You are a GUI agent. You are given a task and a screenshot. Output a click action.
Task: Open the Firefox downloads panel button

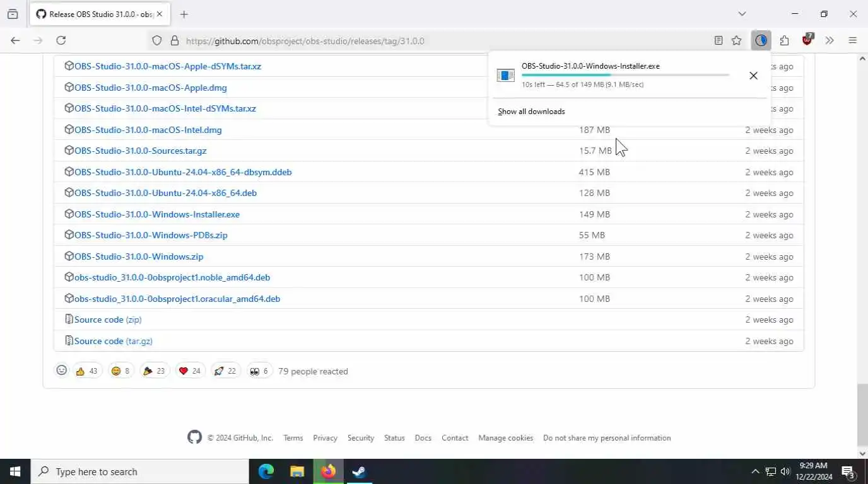(x=761, y=40)
